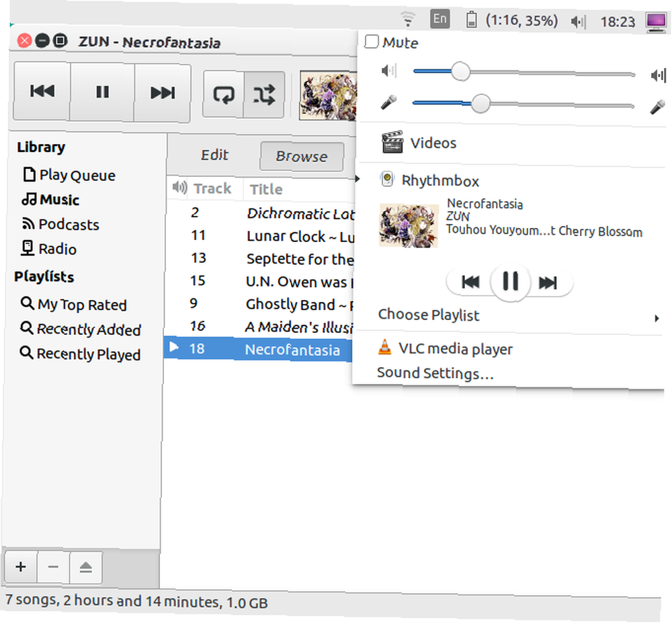Viewport: 672px width, 624px height.
Task: Tick the Mute checkbox
Action: tap(371, 42)
